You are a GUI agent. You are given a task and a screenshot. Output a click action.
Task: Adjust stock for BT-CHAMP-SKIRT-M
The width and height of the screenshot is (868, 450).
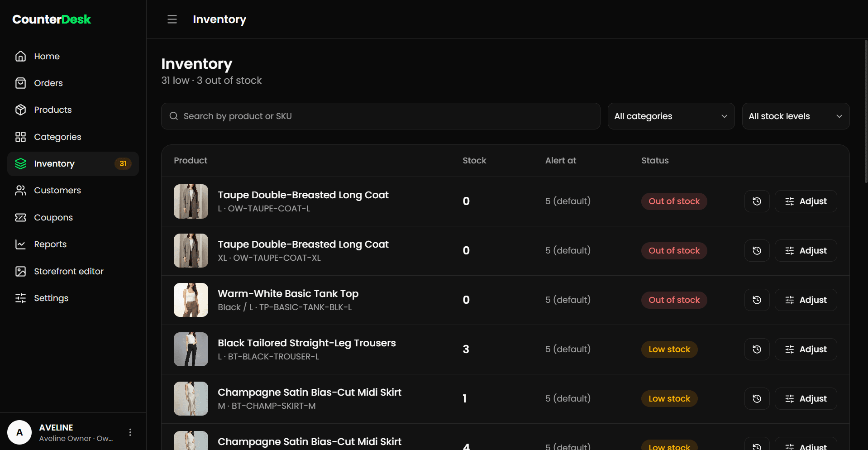point(806,399)
